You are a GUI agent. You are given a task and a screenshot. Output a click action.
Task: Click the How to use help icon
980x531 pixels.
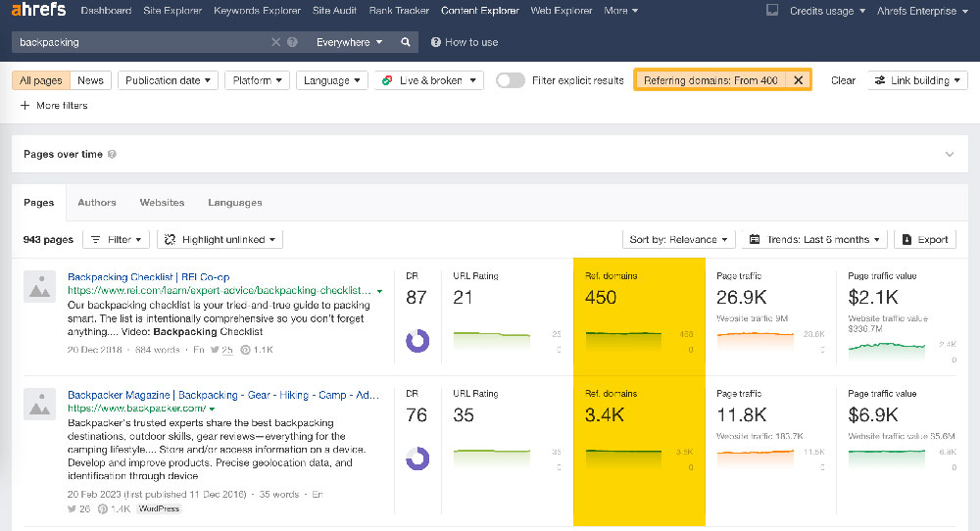436,42
